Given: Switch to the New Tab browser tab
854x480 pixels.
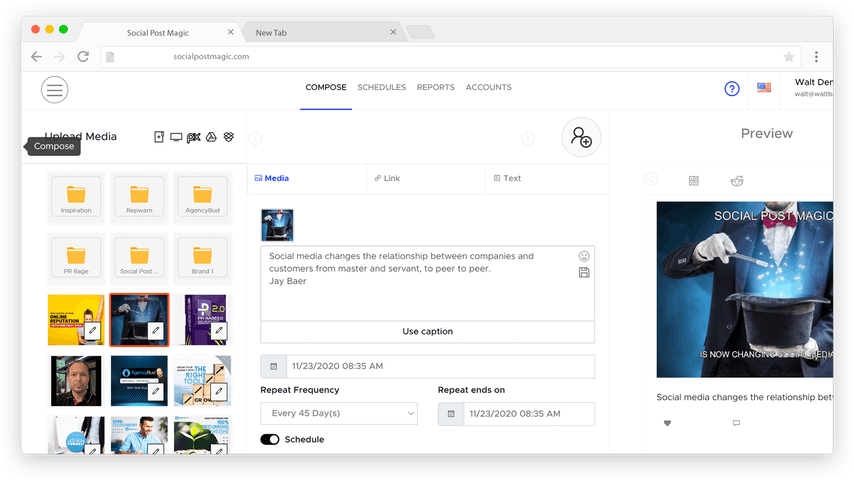Looking at the screenshot, I should point(325,33).
